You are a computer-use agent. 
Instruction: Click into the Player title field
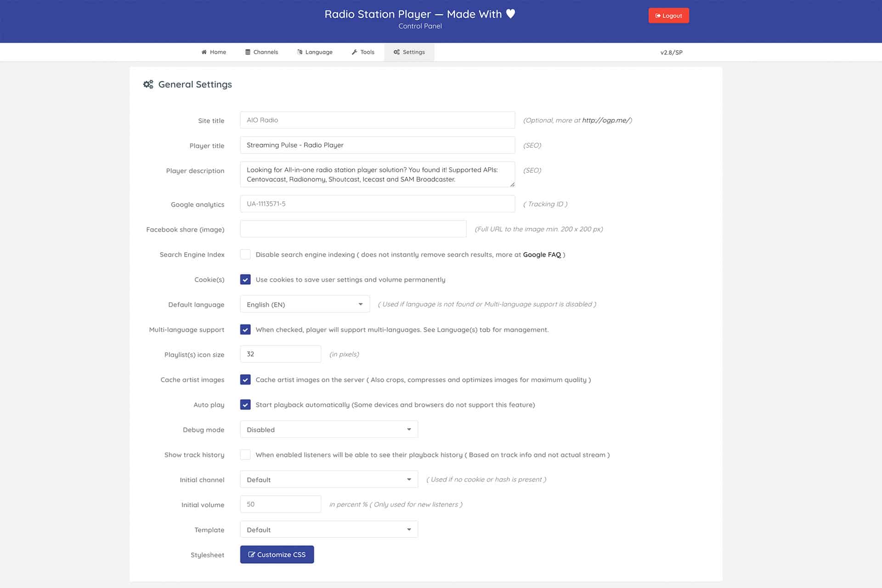378,145
